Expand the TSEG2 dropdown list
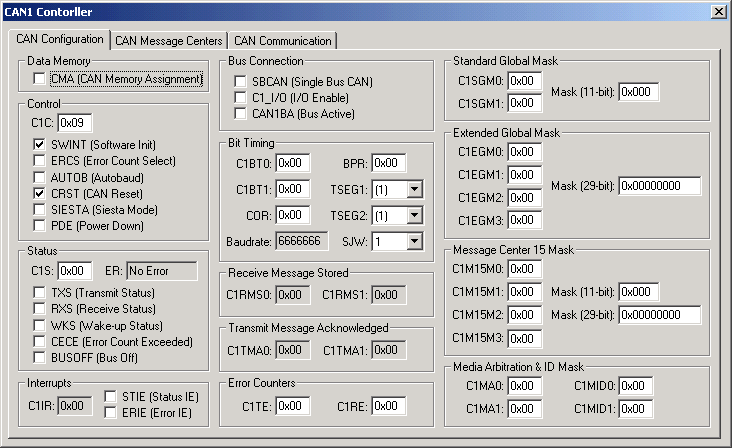Image resolution: width=732 pixels, height=448 pixels. tap(414, 216)
